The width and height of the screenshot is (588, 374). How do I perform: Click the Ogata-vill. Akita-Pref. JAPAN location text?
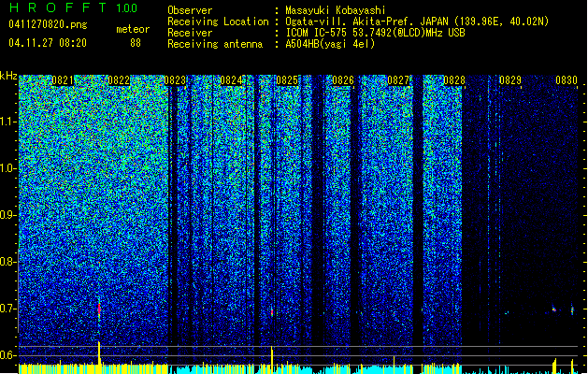tap(417, 22)
